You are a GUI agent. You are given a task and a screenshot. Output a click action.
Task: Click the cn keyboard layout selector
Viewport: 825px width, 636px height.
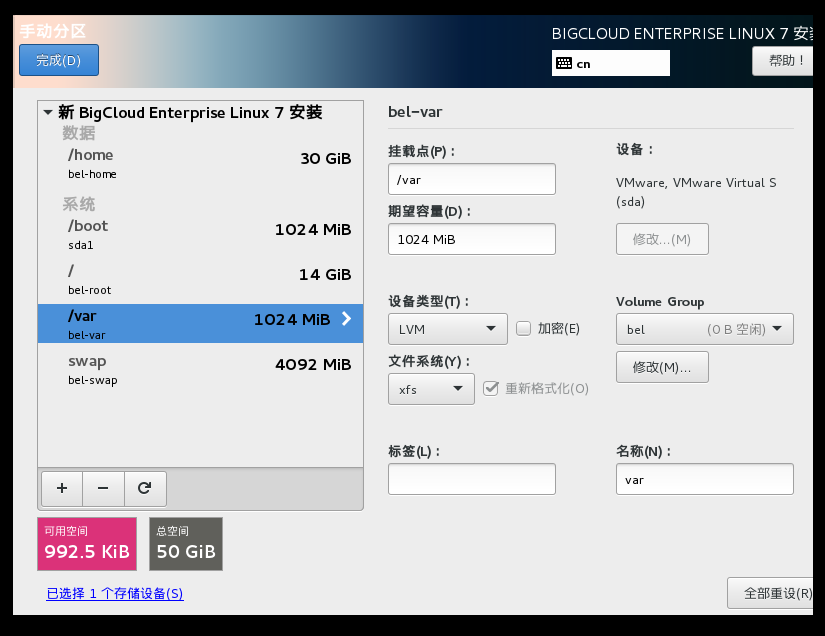610,63
